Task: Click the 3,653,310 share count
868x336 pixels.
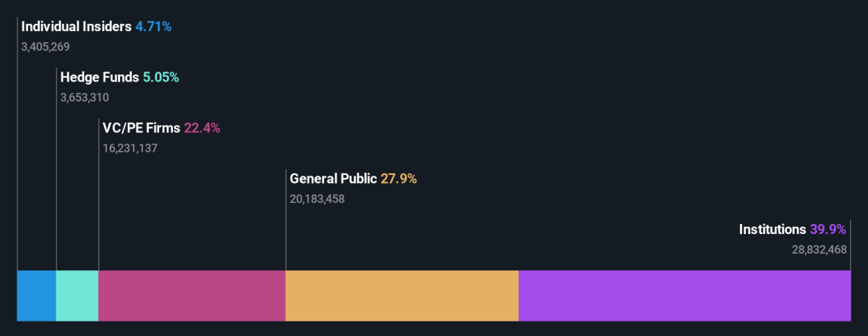Action: click(85, 98)
